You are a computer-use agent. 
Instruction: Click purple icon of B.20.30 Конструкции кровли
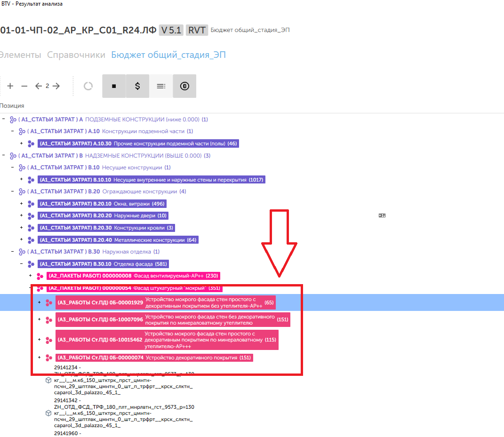(x=31, y=228)
